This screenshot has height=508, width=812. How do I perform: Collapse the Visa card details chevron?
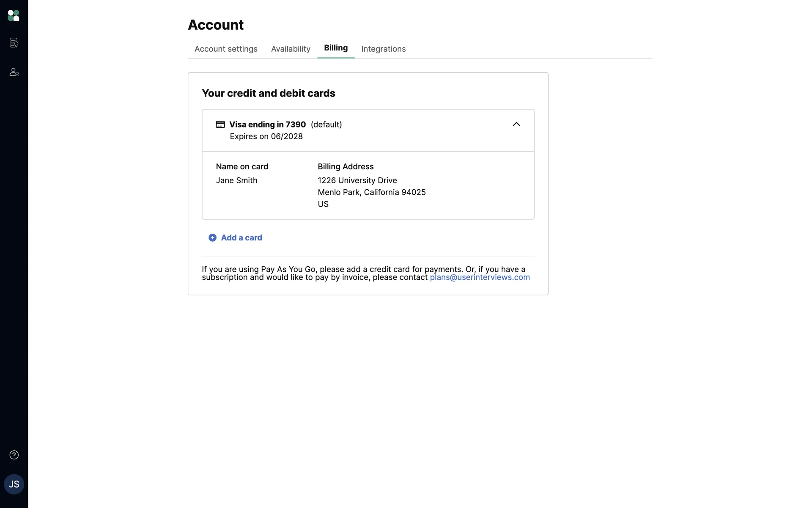[516, 124]
